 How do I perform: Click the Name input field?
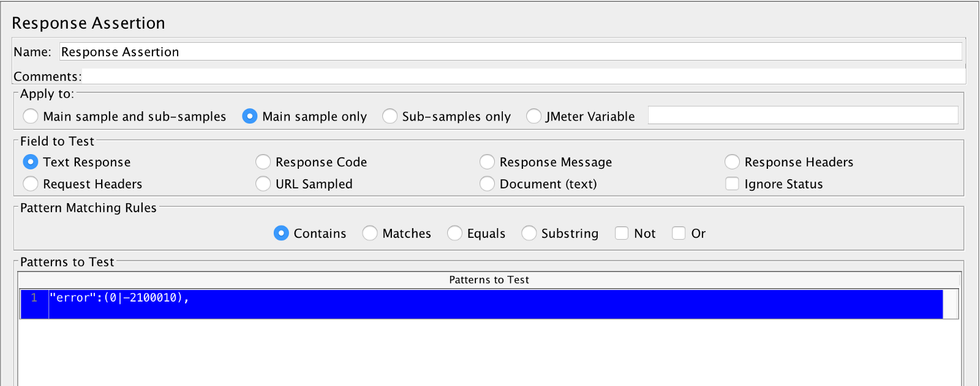(510, 52)
